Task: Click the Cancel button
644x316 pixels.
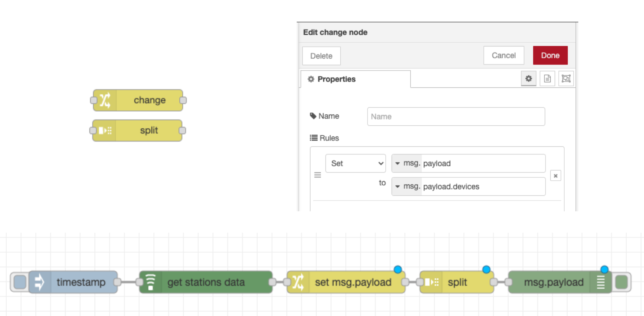Action: (503, 55)
